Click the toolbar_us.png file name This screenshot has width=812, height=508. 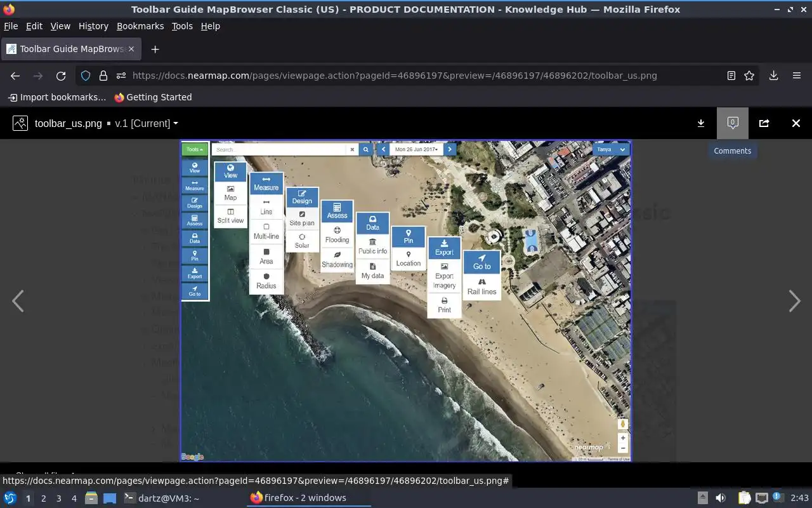tap(69, 123)
